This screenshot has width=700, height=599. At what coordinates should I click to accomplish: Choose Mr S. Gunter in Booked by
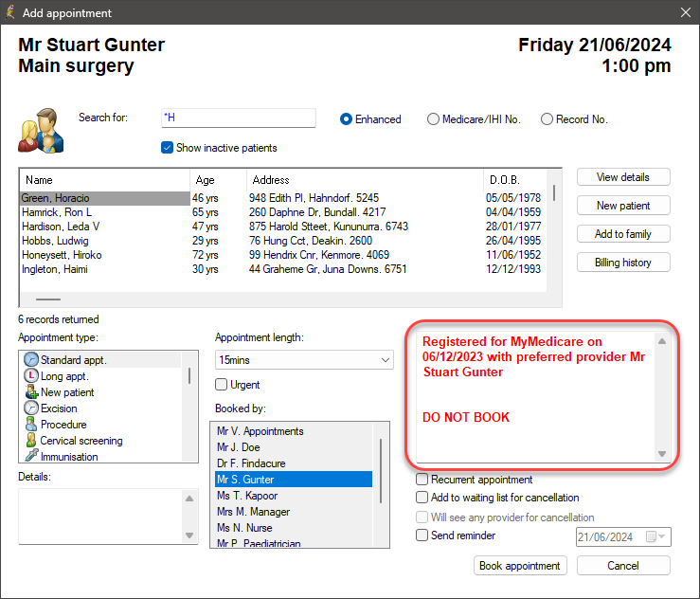pyautogui.click(x=294, y=480)
